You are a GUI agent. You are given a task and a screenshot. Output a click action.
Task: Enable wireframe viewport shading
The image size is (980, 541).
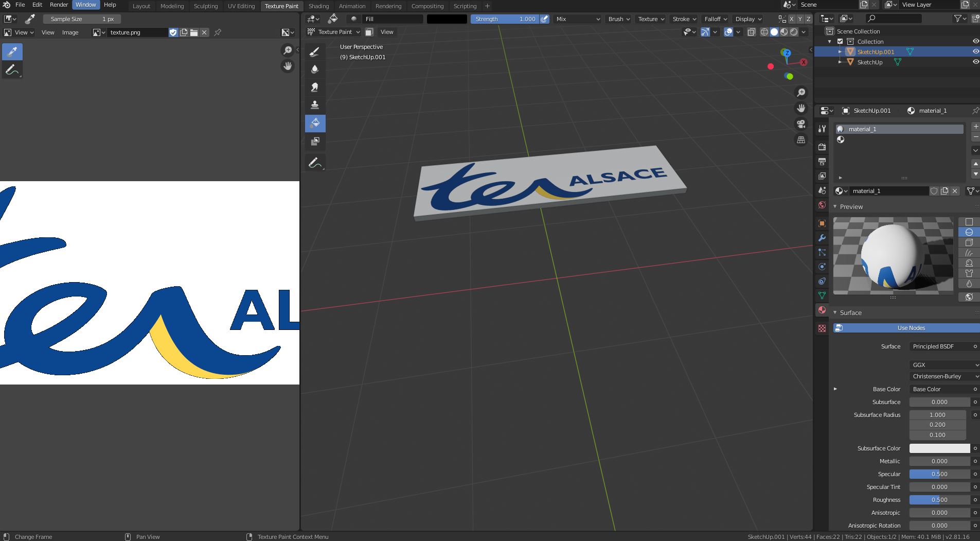click(764, 32)
